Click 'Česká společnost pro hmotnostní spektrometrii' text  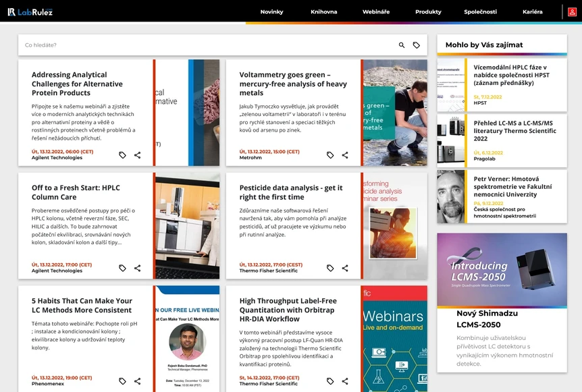click(505, 213)
